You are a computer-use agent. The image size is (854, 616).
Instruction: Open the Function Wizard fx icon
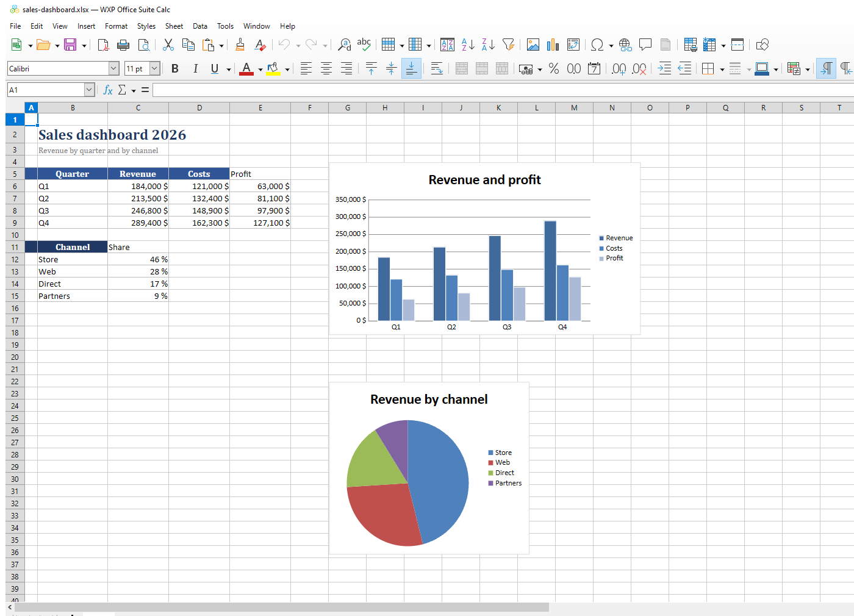pyautogui.click(x=108, y=90)
